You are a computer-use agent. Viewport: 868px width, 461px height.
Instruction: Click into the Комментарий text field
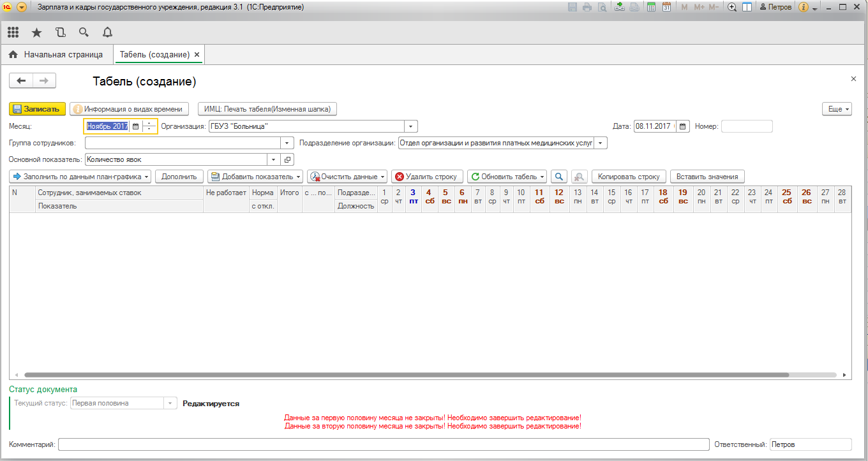coord(383,444)
